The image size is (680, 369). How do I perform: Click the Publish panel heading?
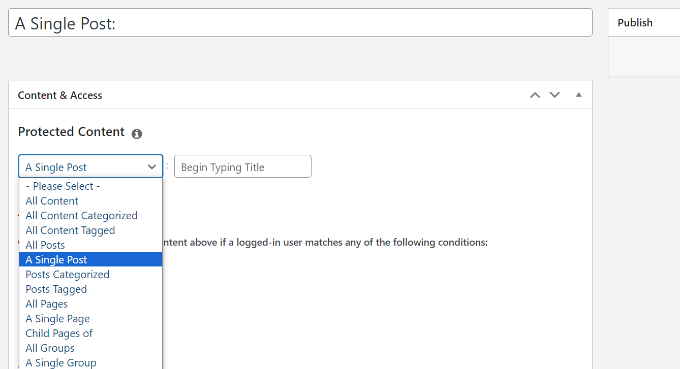635,23
